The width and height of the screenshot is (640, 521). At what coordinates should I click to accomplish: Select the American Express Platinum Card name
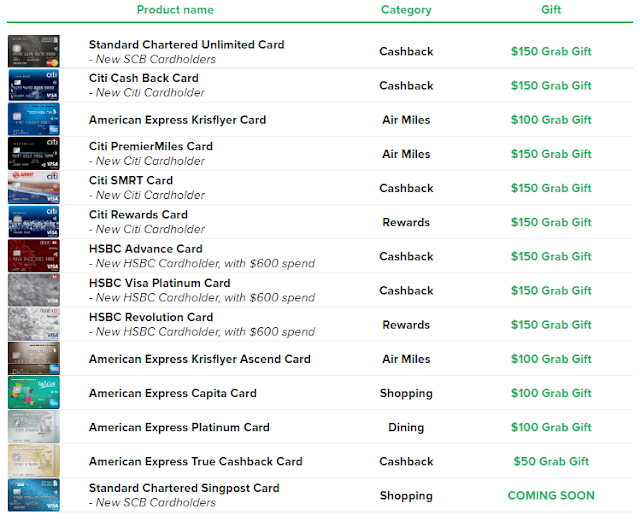179,427
